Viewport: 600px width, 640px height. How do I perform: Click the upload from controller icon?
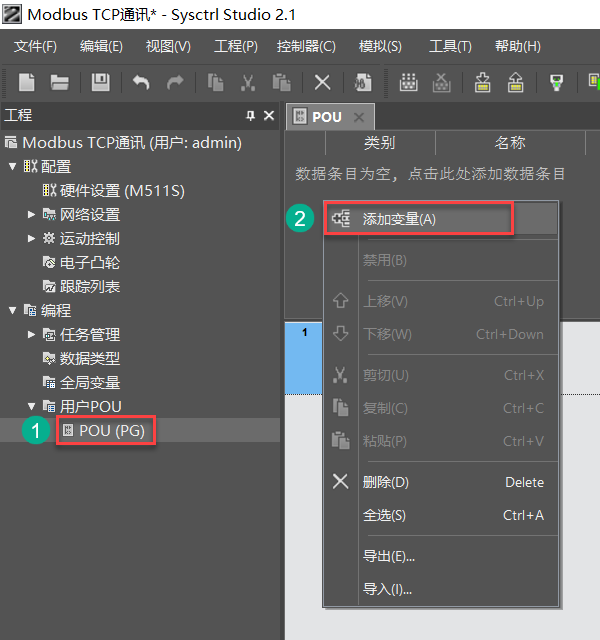point(516,82)
